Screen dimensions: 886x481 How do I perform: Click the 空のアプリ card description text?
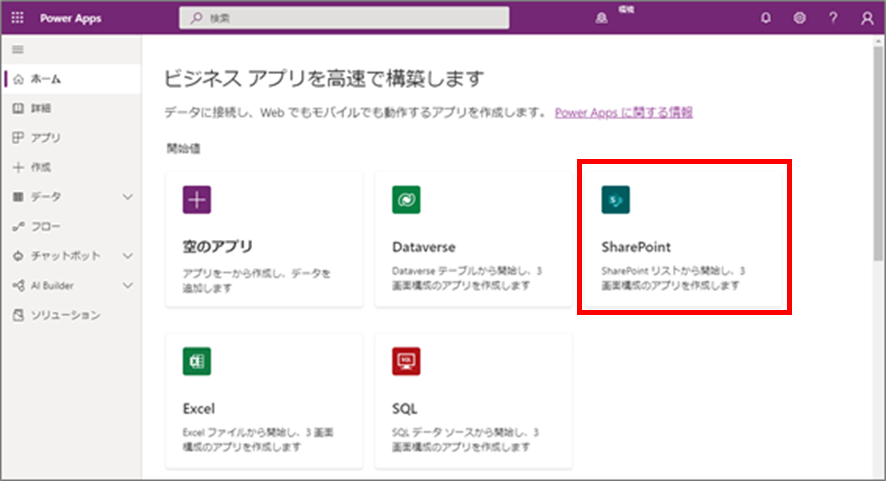(x=256, y=281)
